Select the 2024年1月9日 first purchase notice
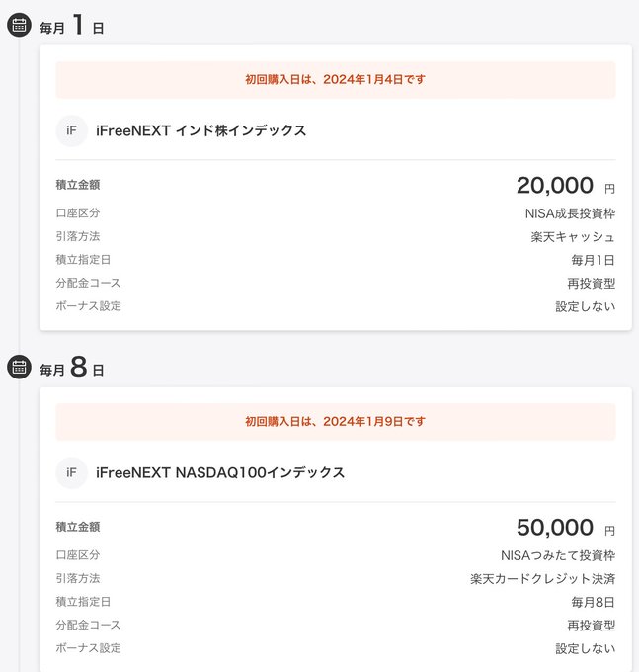This screenshot has height=672, width=639. coord(336,422)
